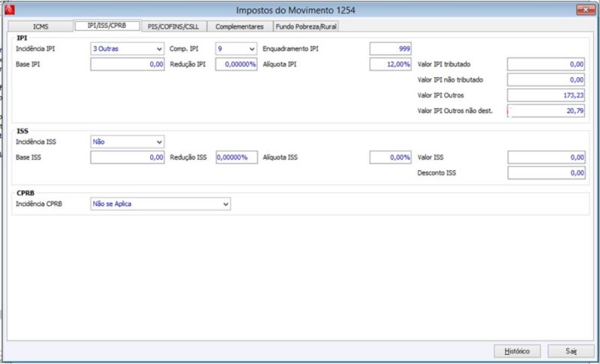Close the Impostos do Movimento window
The image size is (600, 364).
(586, 10)
